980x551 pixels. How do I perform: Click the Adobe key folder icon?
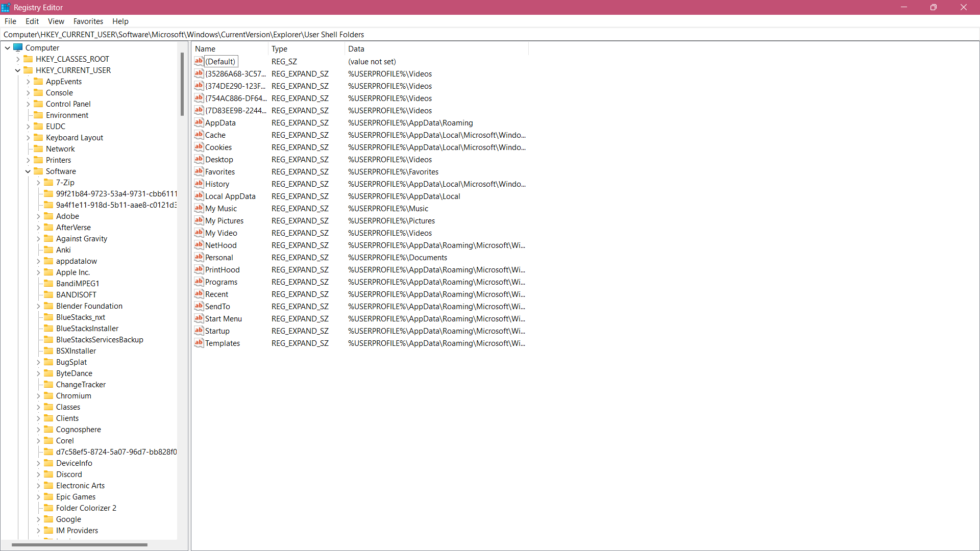[x=48, y=216]
